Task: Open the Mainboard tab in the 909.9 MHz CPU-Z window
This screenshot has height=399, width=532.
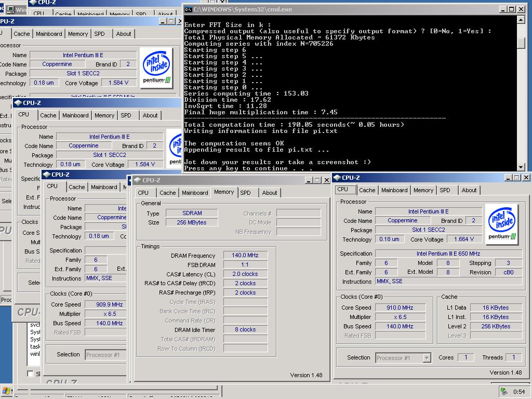Action: click(x=104, y=187)
